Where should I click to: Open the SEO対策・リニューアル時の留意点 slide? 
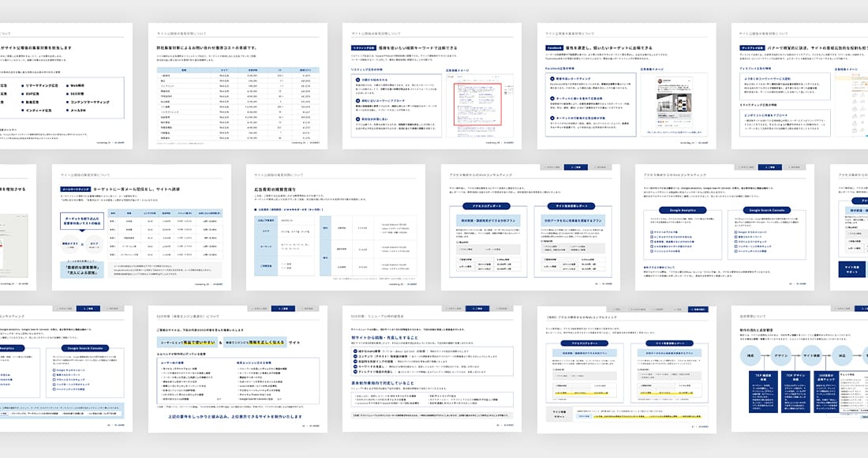432,369
